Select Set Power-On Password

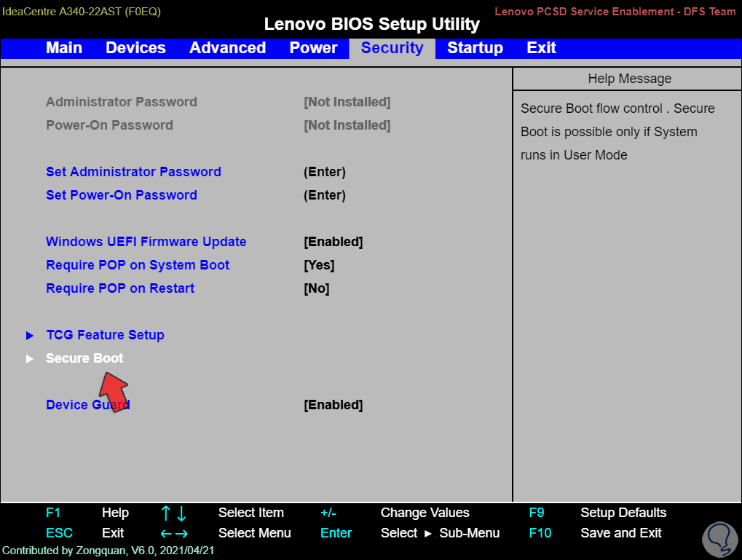point(122,195)
